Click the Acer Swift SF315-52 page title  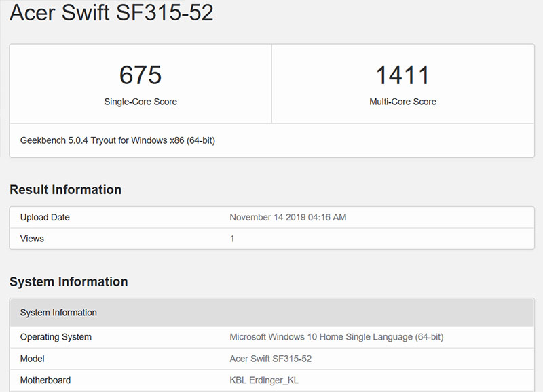coord(111,13)
